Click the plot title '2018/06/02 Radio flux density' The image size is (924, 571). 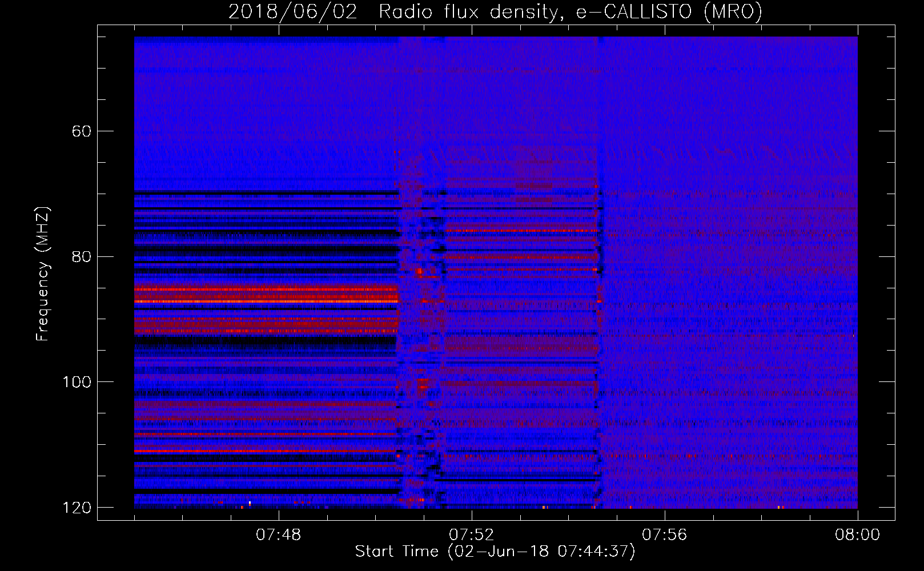click(495, 12)
